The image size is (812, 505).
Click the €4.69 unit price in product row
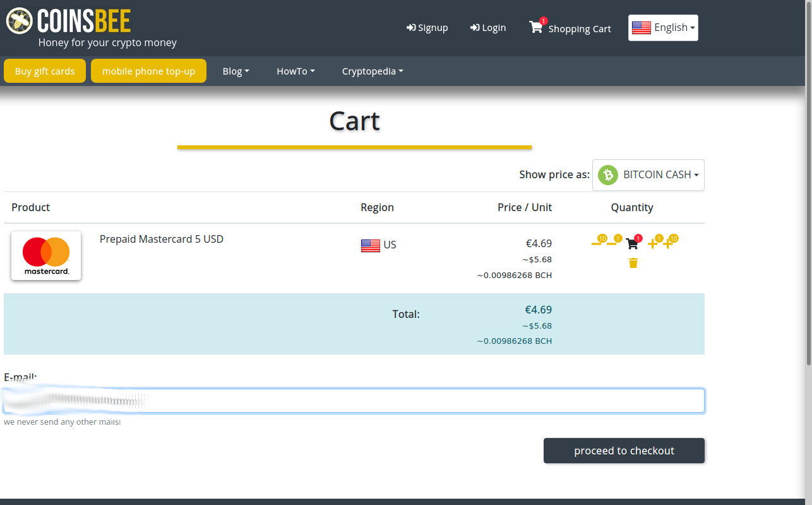pyautogui.click(x=539, y=243)
